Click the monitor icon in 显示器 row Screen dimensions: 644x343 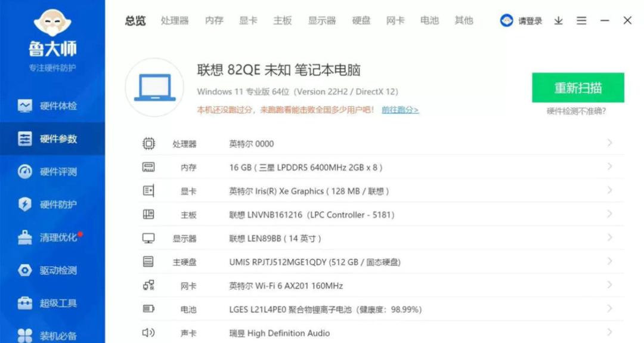[148, 238]
